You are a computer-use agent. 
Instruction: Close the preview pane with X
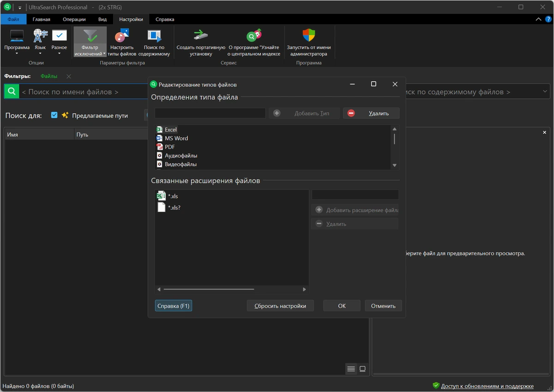tap(544, 133)
